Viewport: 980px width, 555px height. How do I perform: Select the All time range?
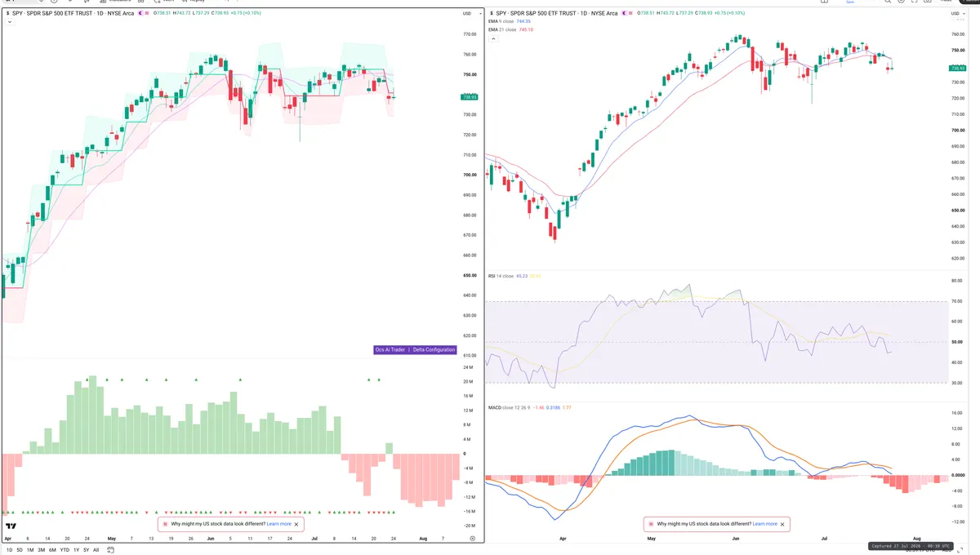point(96,550)
